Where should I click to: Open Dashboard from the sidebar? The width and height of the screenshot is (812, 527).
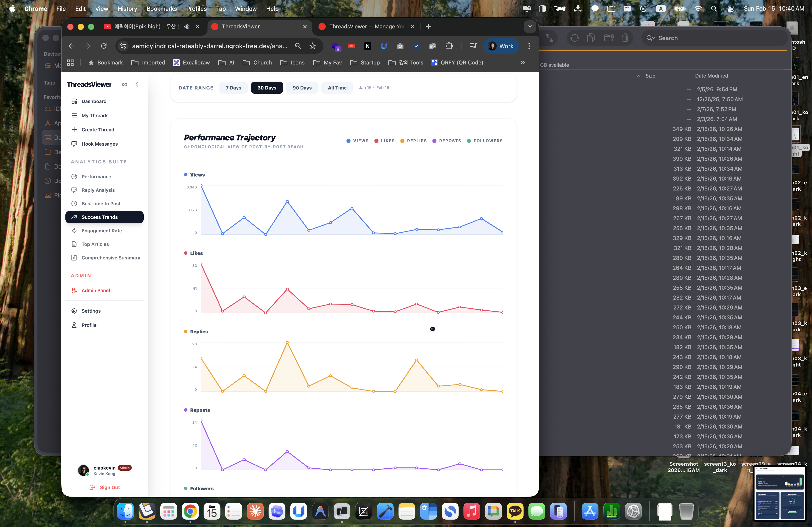93,101
